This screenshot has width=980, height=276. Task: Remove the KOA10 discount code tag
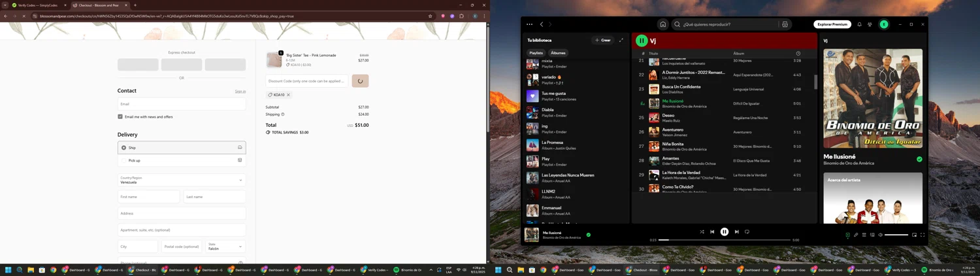tap(288, 95)
